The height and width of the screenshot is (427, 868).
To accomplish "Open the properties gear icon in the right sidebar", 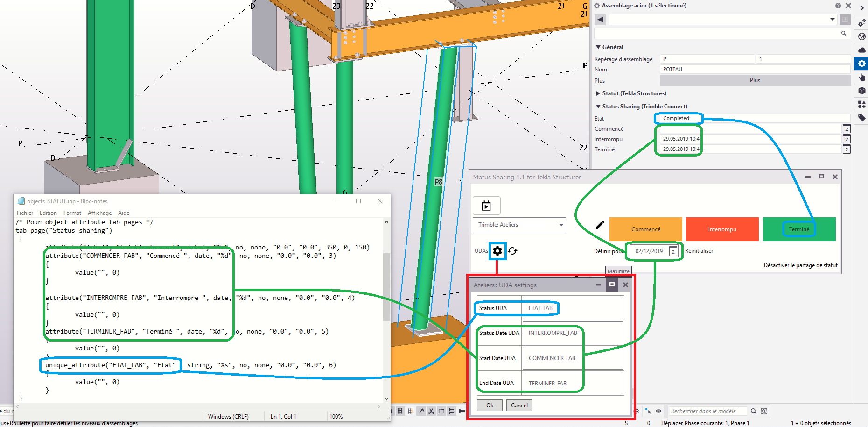I will tap(861, 64).
